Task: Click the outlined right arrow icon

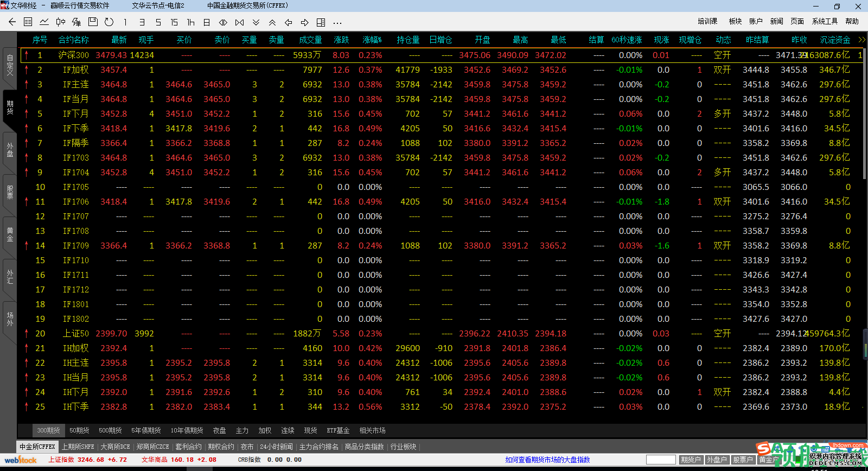Action: (x=305, y=22)
